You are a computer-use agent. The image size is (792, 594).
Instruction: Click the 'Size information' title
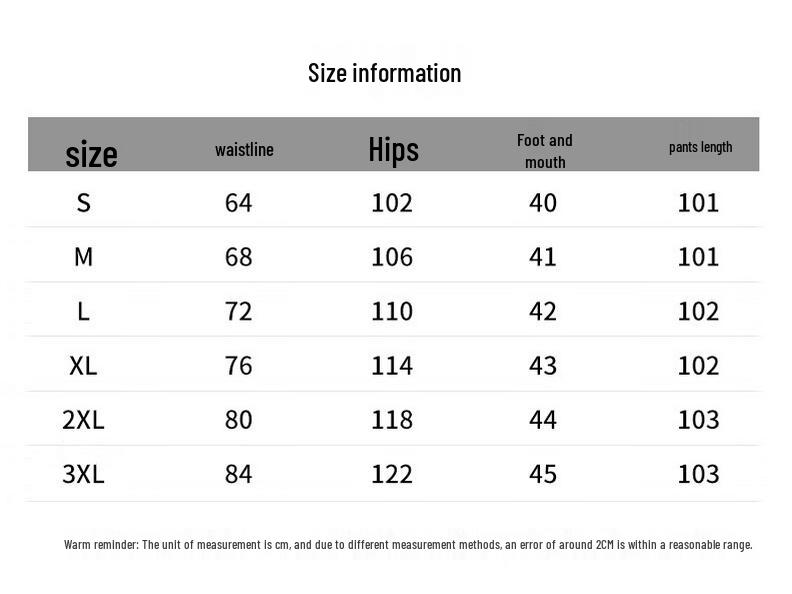pyautogui.click(x=384, y=73)
